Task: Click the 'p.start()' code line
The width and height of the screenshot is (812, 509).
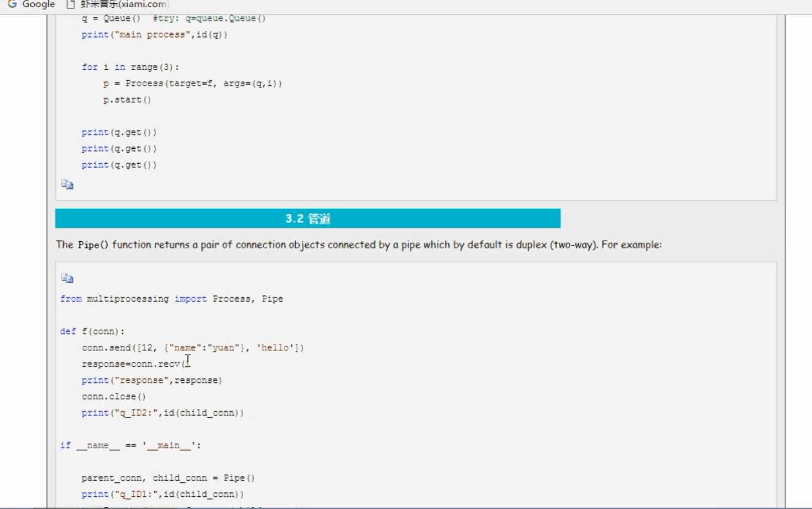Action: (x=127, y=100)
